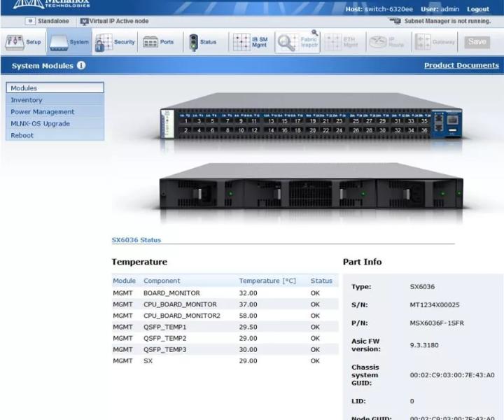Click the Type value SX6036
This screenshot has width=504, height=420.
422,286
